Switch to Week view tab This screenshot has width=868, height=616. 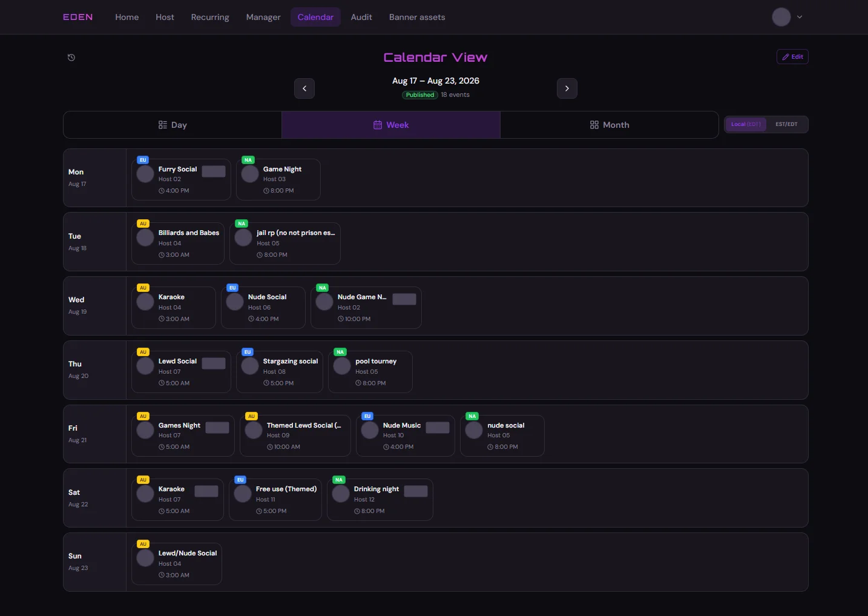point(391,125)
